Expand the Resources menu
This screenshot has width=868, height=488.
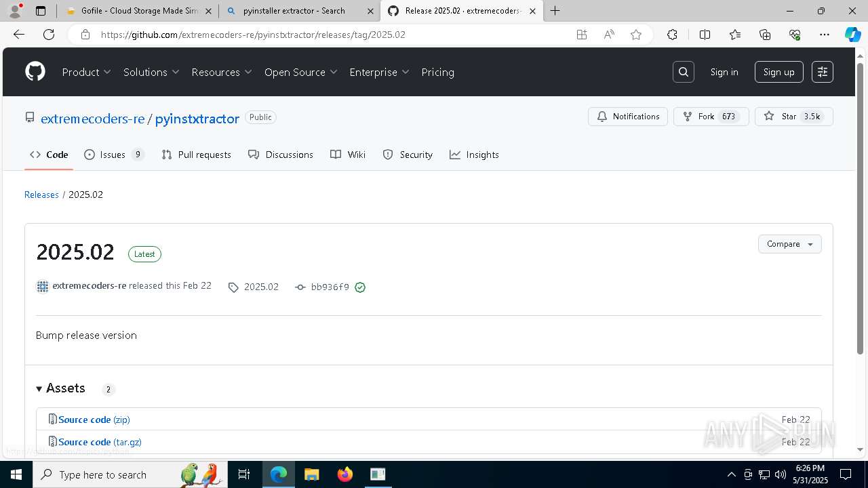pyautogui.click(x=222, y=72)
